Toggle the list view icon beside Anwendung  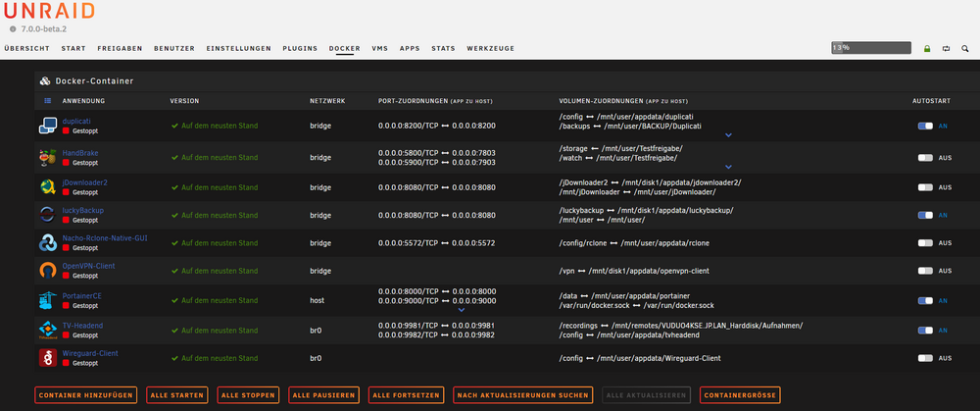pos(48,101)
